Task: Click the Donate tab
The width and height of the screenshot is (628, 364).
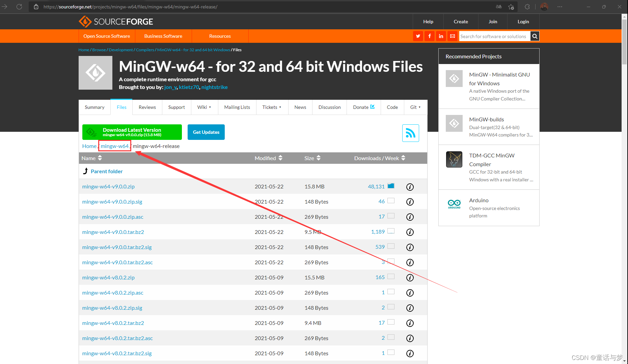Action: click(364, 107)
